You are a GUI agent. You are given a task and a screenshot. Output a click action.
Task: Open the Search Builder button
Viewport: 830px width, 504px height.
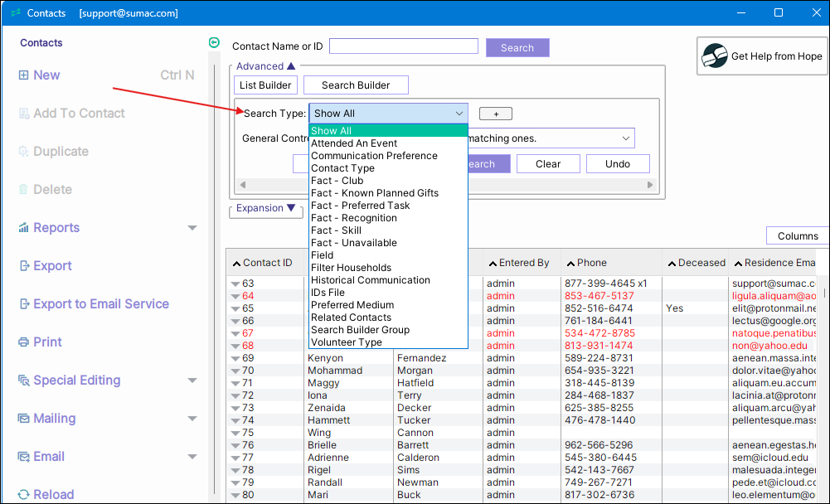pyautogui.click(x=356, y=85)
